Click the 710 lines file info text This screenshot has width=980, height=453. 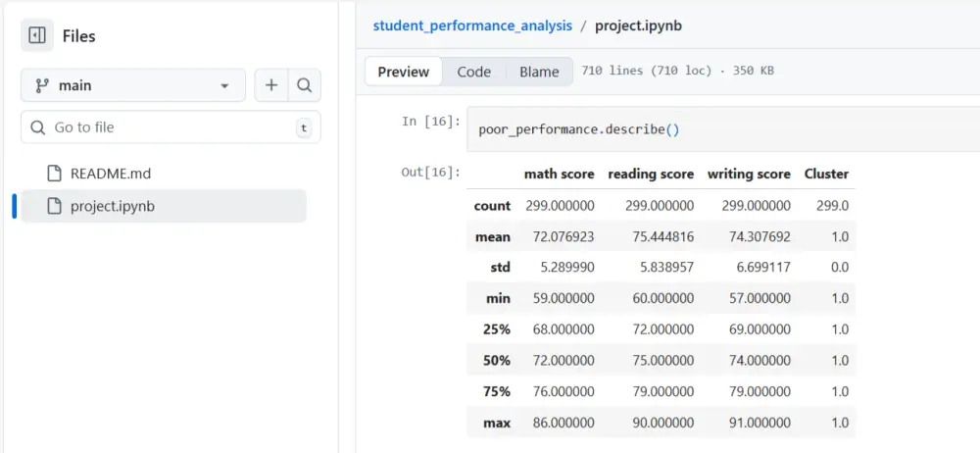677,71
